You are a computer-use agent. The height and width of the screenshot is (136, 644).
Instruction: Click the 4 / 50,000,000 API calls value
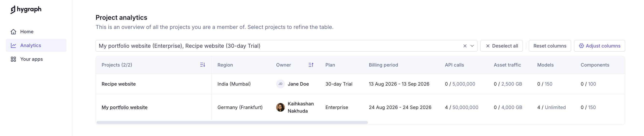(462, 107)
